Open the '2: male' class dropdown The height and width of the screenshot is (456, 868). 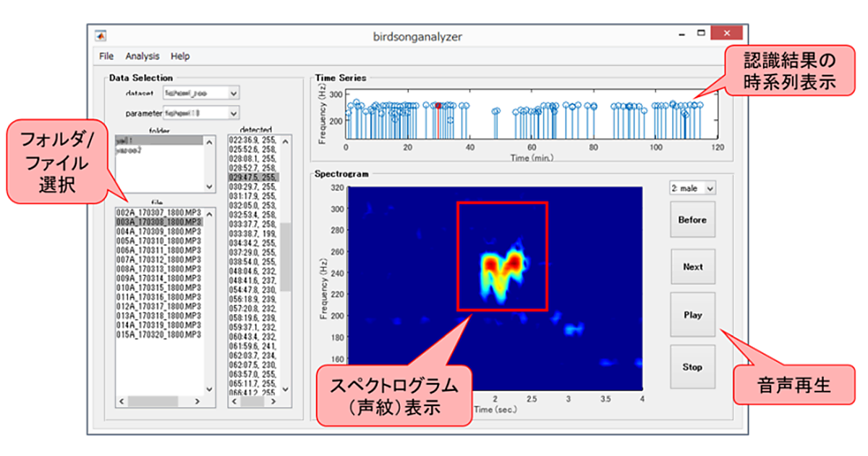(709, 188)
